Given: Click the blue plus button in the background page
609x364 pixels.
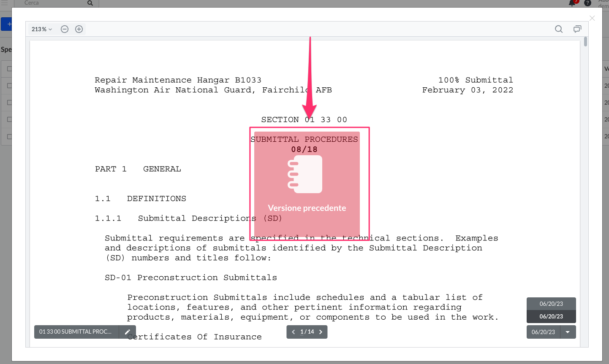Looking at the screenshot, I should [x=6, y=24].
